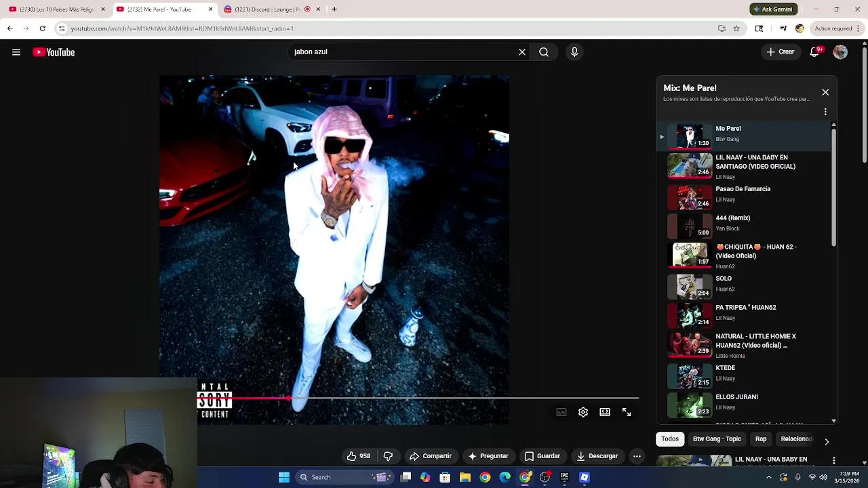Screen dimensions: 868x488
Task: Save video with Guardar
Action: pos(542,456)
